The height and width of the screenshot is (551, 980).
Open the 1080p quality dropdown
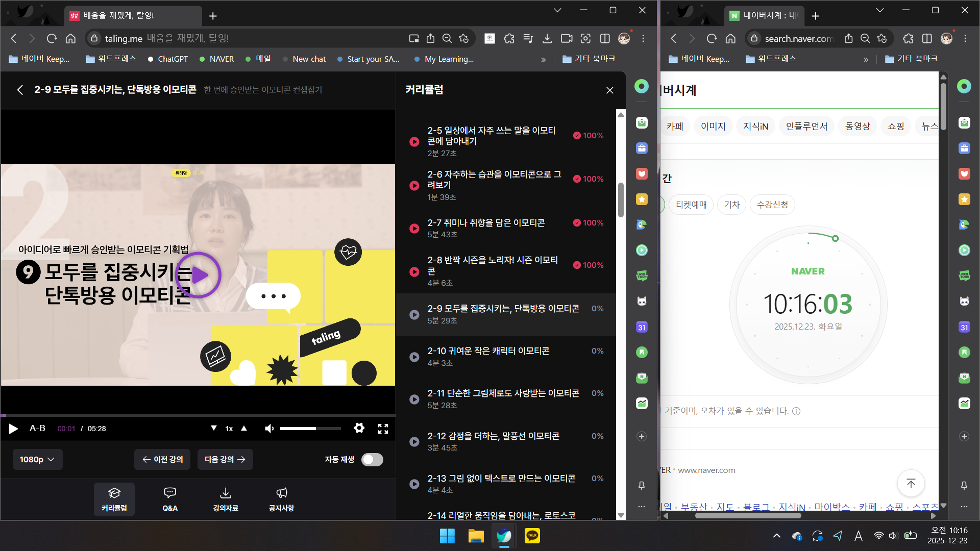(x=37, y=460)
